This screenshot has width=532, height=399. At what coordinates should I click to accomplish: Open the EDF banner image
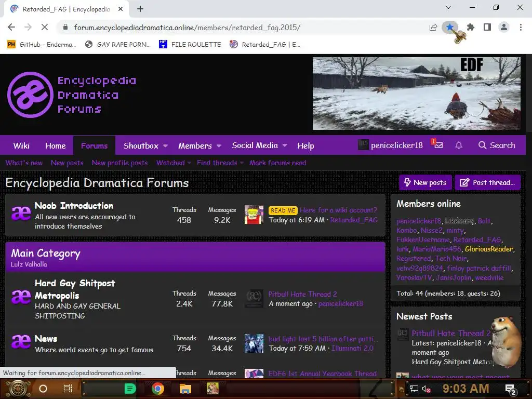click(x=416, y=94)
